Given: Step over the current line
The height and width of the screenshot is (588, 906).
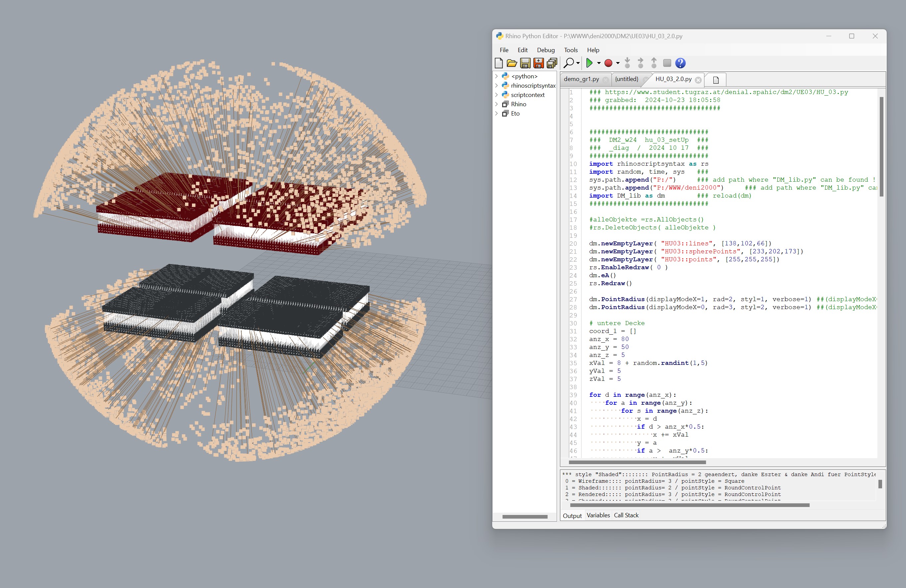Looking at the screenshot, I should [641, 63].
